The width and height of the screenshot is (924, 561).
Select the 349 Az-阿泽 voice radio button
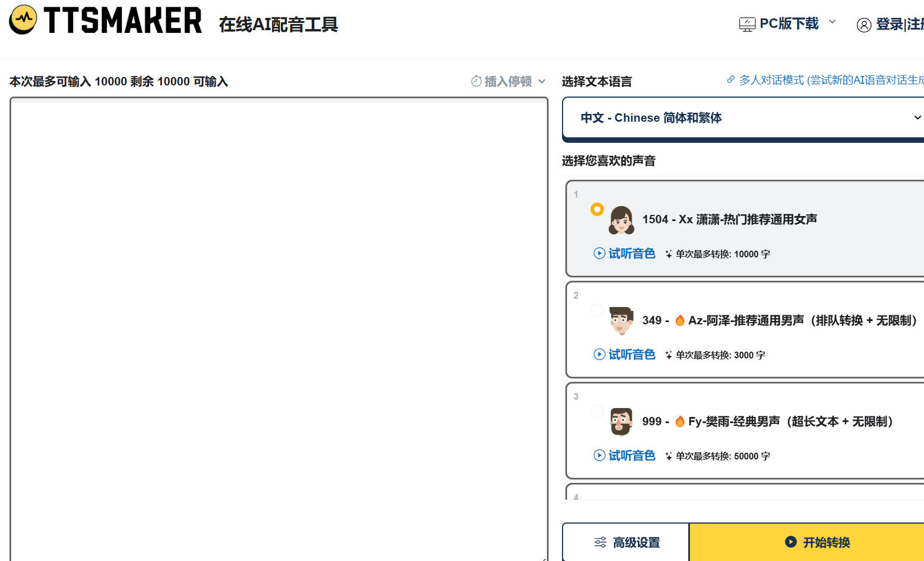597,310
